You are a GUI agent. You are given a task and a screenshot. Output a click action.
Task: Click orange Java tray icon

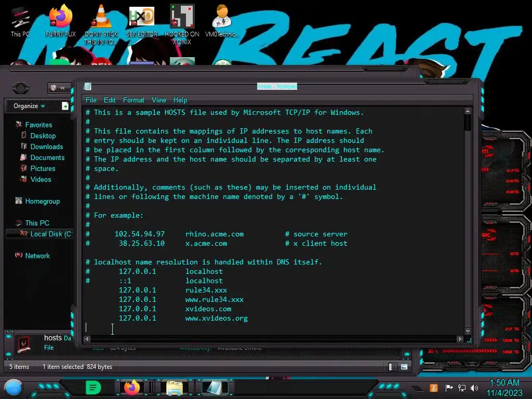pyautogui.click(x=433, y=388)
